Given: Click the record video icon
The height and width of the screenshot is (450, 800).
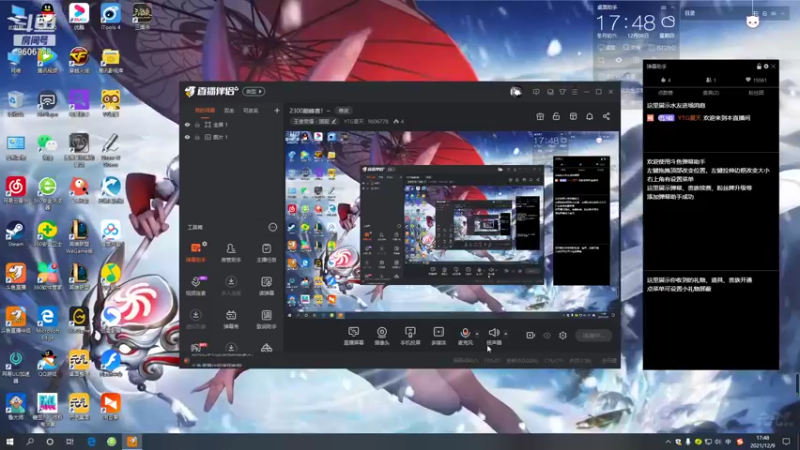Looking at the screenshot, I should 531,335.
